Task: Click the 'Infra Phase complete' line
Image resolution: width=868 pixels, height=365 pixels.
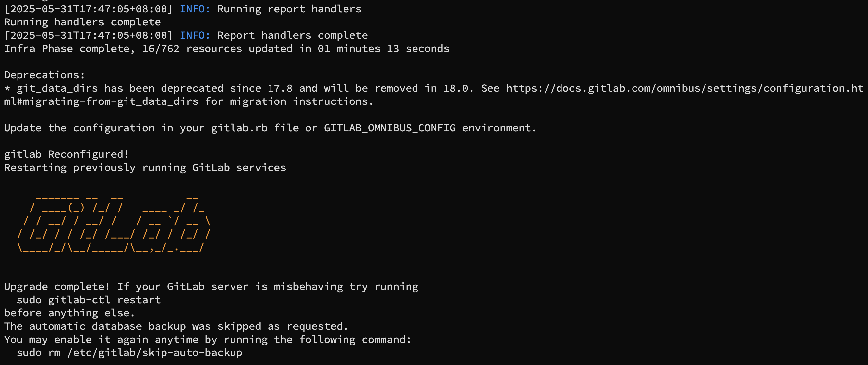Action: point(227,49)
